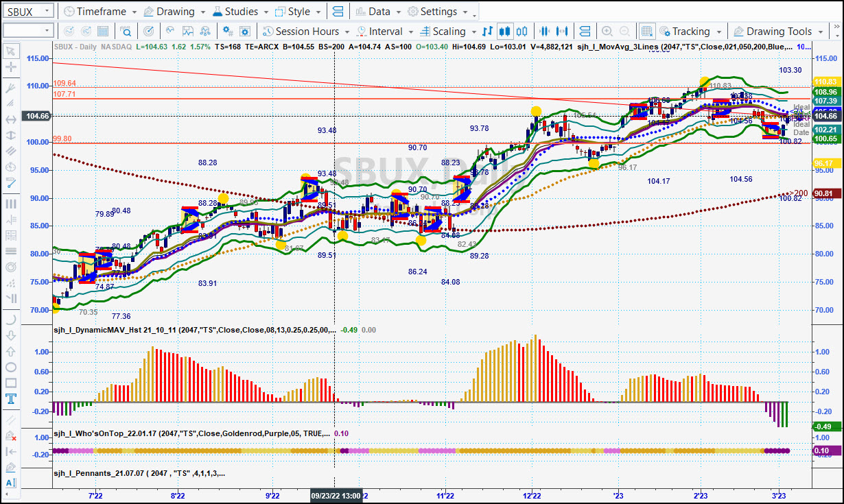Expand the Timeframe dropdown arrow
The image size is (844, 504).
pyautogui.click(x=134, y=12)
